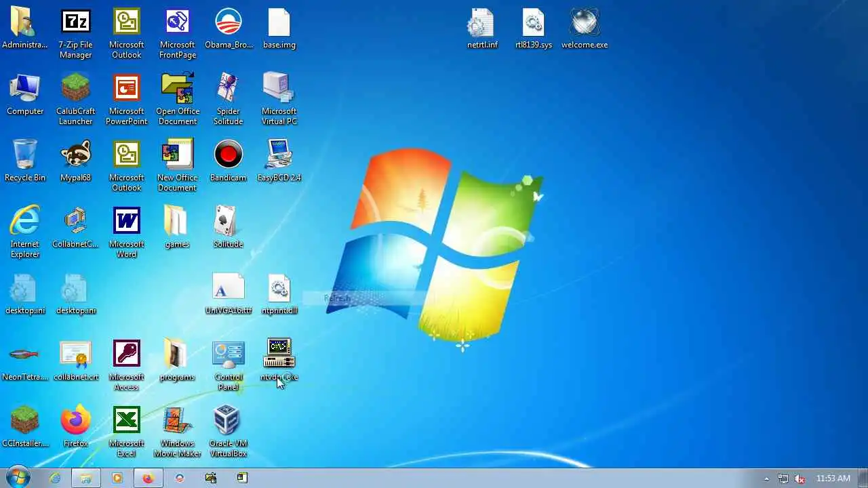This screenshot has height=488, width=868.
Task: Select the Administra... user folder icon
Action: [25, 28]
